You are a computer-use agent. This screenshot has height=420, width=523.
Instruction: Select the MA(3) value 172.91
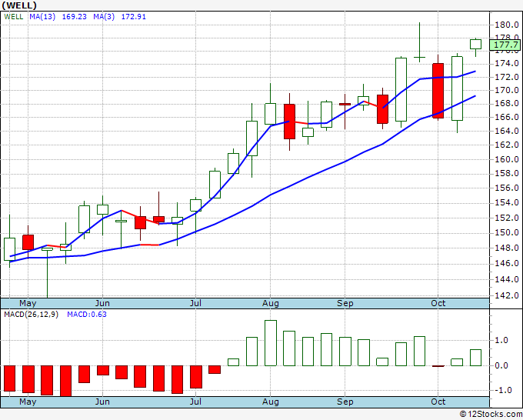point(133,17)
